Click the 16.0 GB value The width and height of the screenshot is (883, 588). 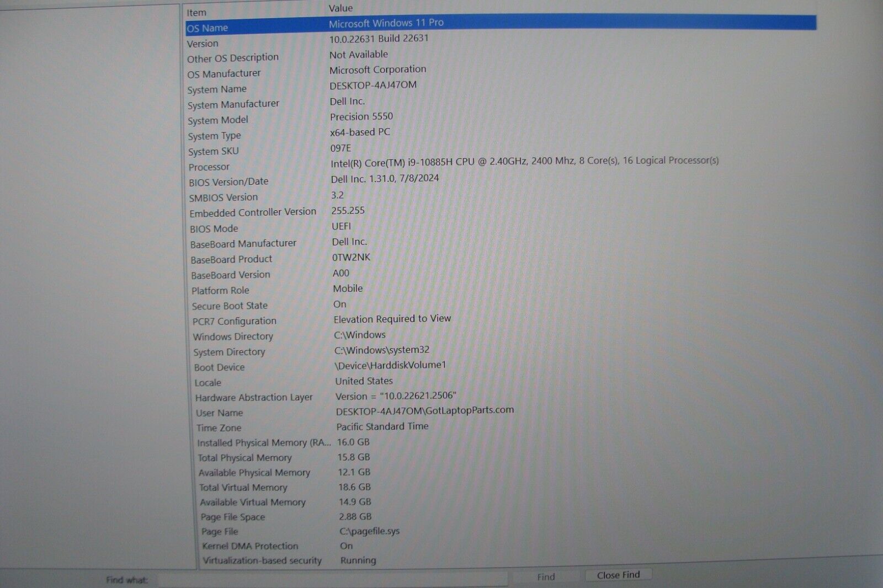point(353,442)
